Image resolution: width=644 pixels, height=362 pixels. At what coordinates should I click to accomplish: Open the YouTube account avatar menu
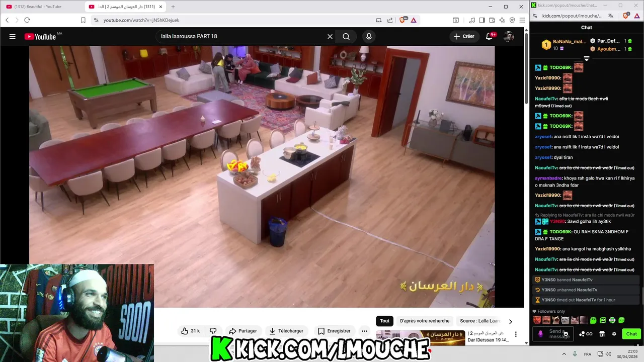[x=509, y=36]
